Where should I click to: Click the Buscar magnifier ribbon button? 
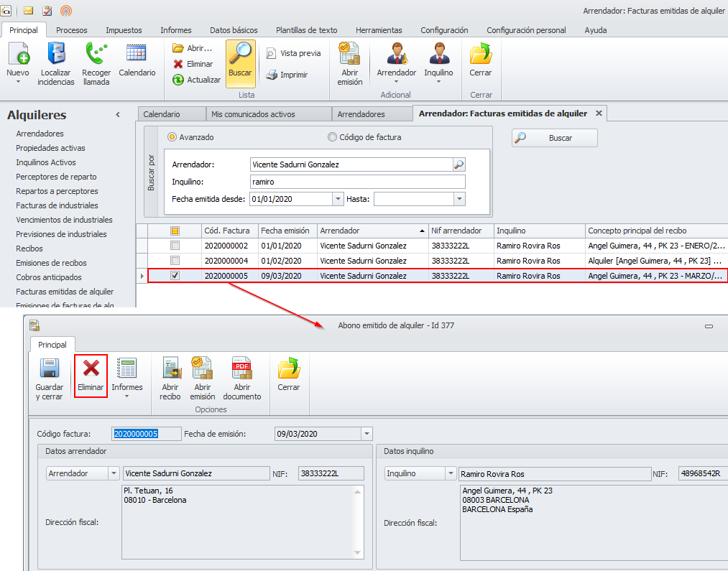241,63
